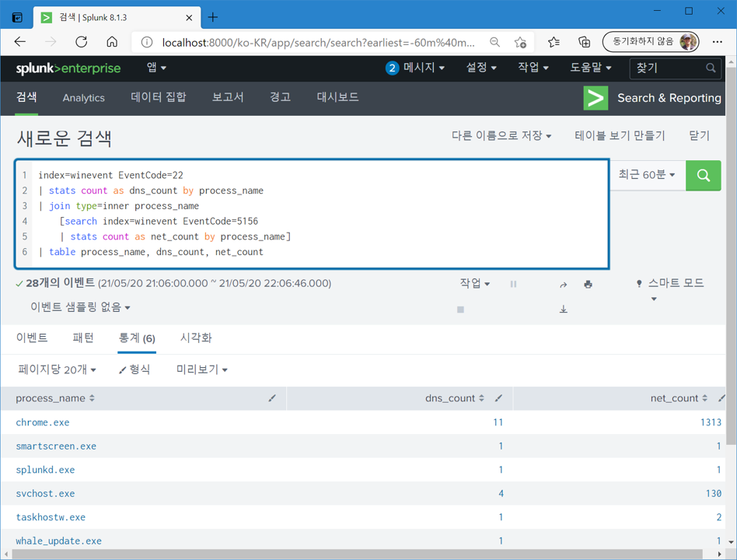Share the job using the share arrow icon

(x=563, y=284)
